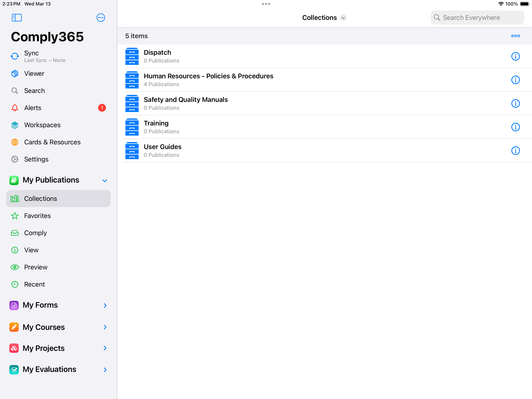532x399 pixels.
Task: Open Workspaces layers icon
Action: (15, 125)
